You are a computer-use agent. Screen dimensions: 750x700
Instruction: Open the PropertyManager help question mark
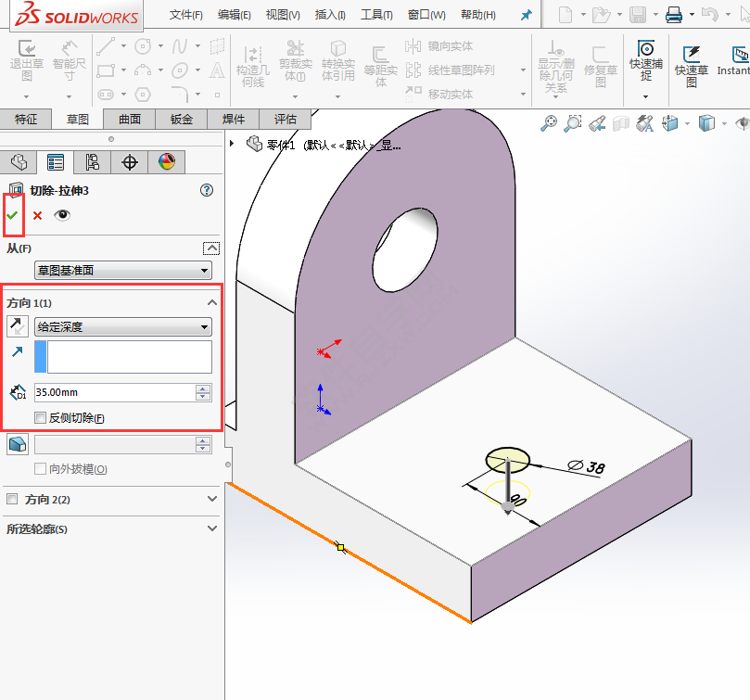coord(205,189)
